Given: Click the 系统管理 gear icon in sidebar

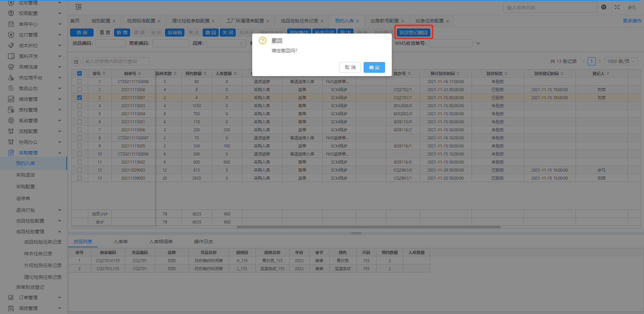Looking at the screenshot, I should [x=11, y=121].
